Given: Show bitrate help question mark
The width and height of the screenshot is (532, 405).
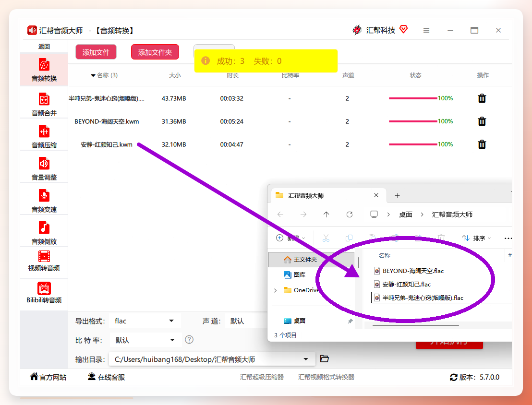Looking at the screenshot, I should (189, 340).
